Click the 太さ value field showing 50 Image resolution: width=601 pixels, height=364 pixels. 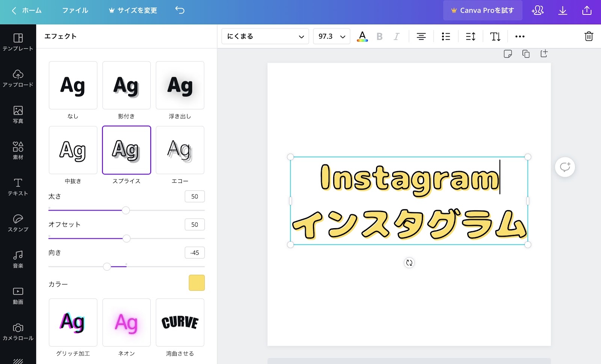195,196
